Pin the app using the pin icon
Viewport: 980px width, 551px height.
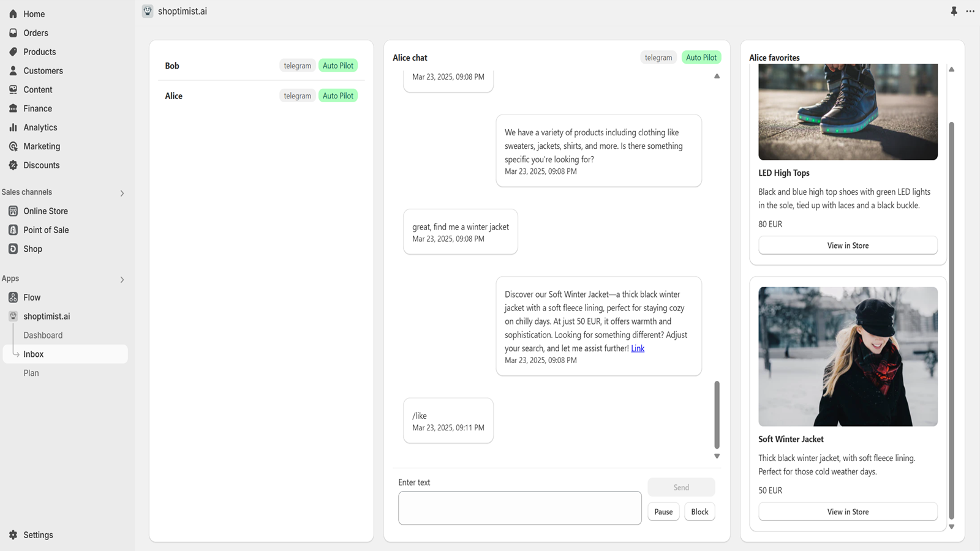coord(954,11)
